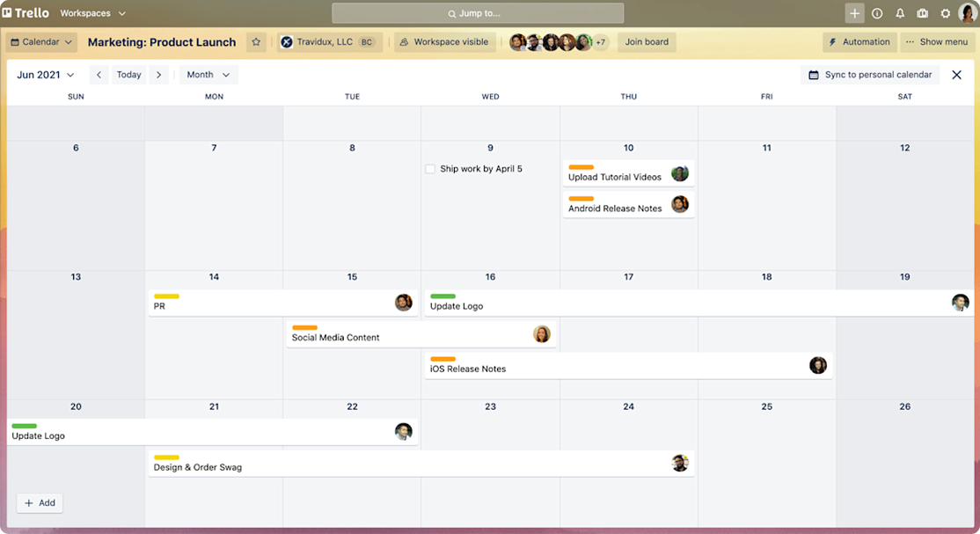
Task: Select the June 12 date cell
Action: [x=905, y=206]
